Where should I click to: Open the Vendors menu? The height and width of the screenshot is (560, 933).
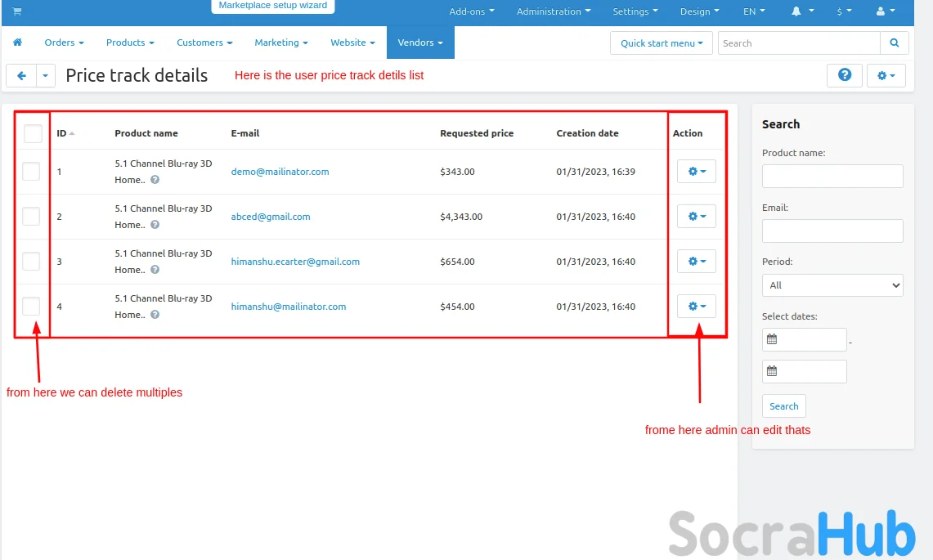pyautogui.click(x=420, y=43)
